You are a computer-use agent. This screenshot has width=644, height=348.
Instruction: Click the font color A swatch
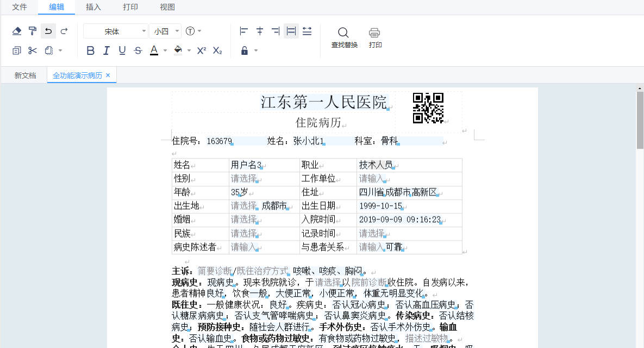pyautogui.click(x=154, y=50)
